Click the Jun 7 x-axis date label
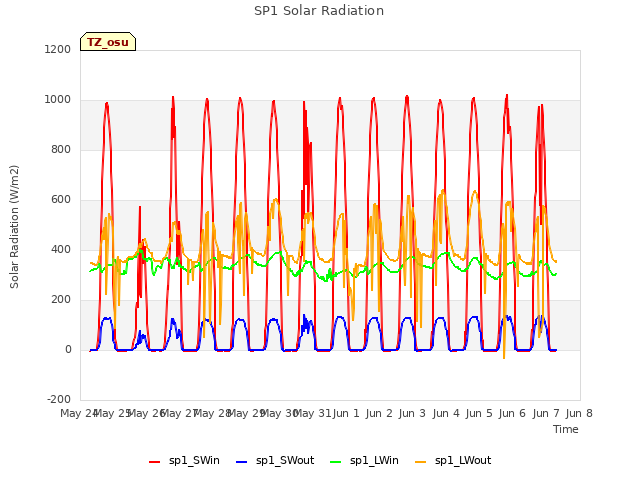 (x=546, y=413)
